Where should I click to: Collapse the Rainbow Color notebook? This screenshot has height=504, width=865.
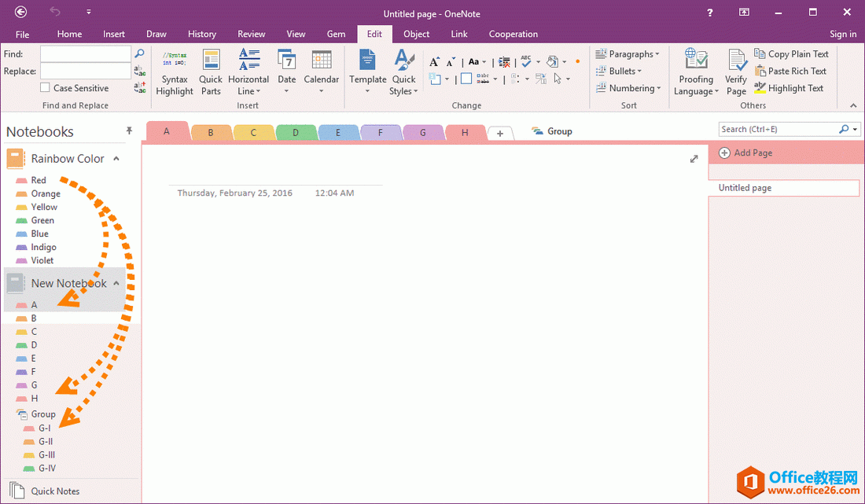point(116,158)
